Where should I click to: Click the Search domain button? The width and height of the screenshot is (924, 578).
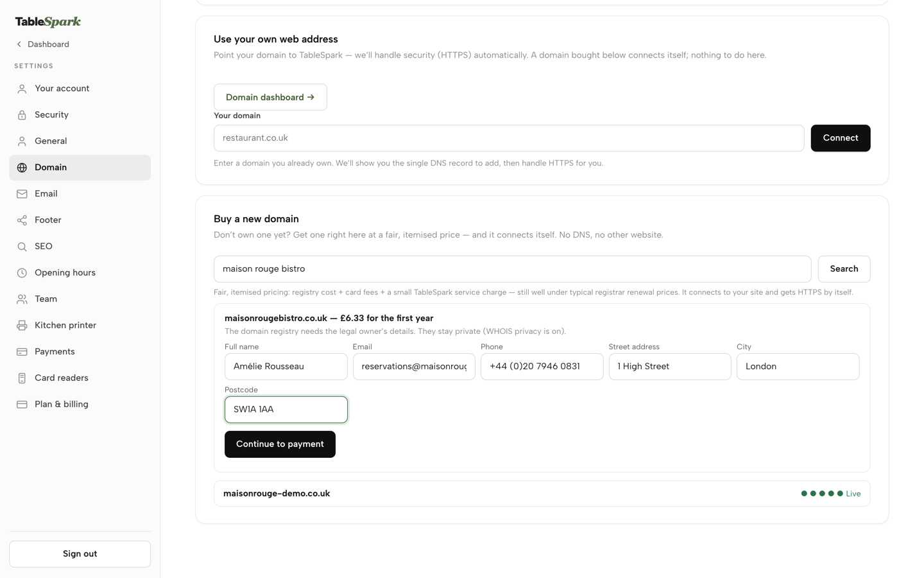pos(844,269)
